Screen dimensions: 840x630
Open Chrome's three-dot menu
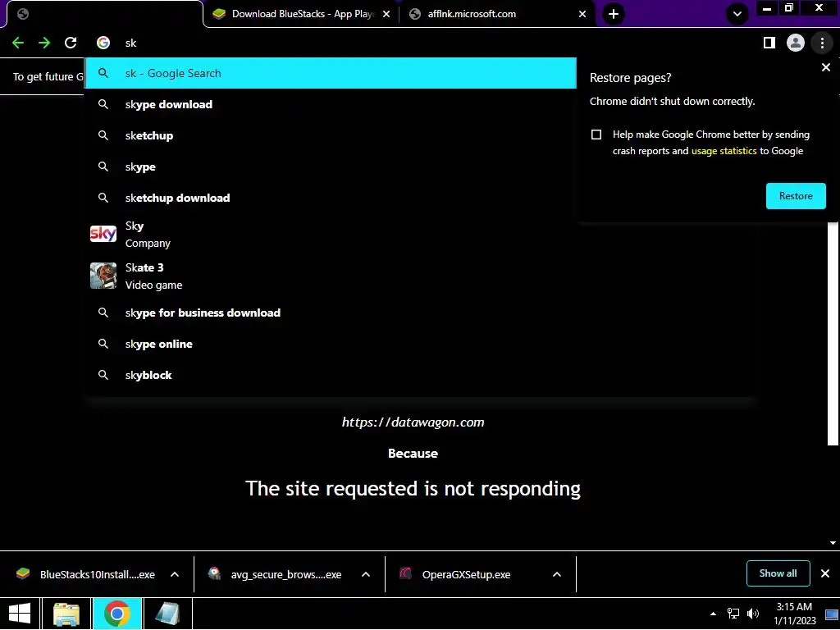(822, 43)
